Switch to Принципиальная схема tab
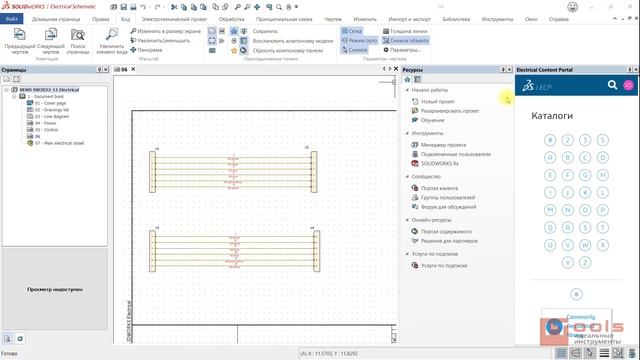 pos(284,19)
